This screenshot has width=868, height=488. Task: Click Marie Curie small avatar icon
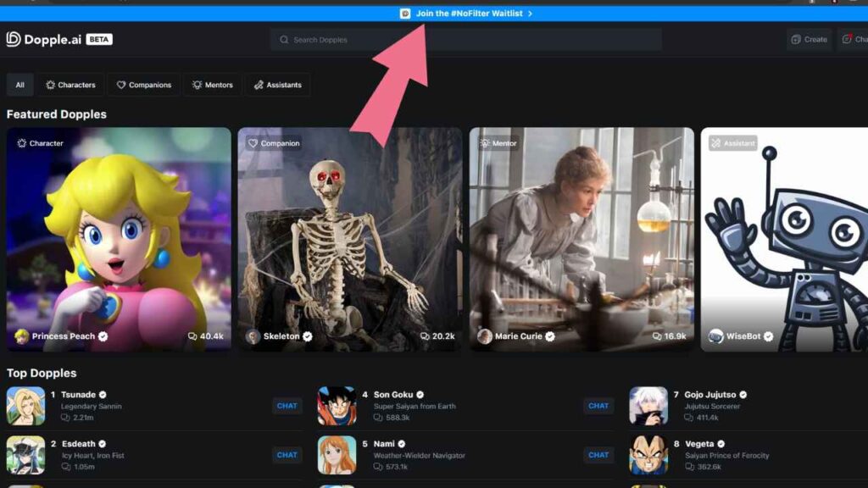coord(484,336)
